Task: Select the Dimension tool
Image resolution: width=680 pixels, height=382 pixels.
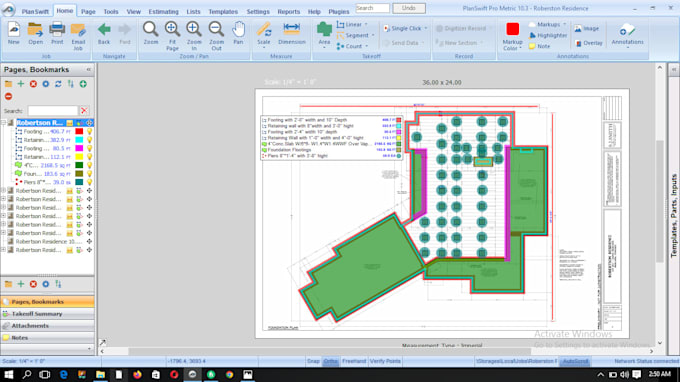Action: (x=291, y=33)
